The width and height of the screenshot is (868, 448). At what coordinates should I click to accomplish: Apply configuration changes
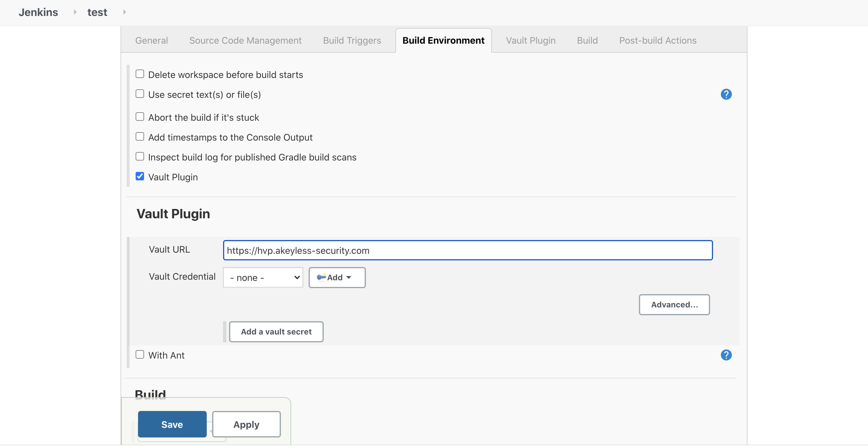pos(246,424)
